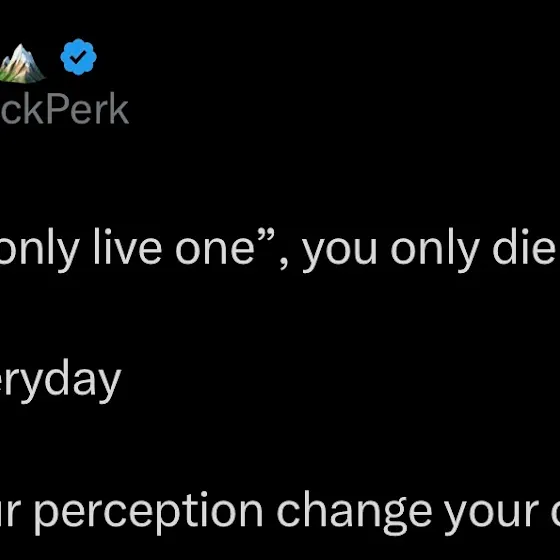The width and height of the screenshot is (560, 560).
Task: Click the snow mountain emoji icon
Action: pyautogui.click(x=21, y=63)
